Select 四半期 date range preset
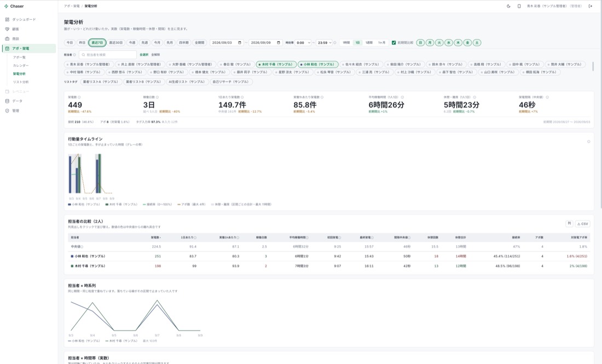Image resolution: width=602 pixels, height=364 pixels. [x=184, y=43]
